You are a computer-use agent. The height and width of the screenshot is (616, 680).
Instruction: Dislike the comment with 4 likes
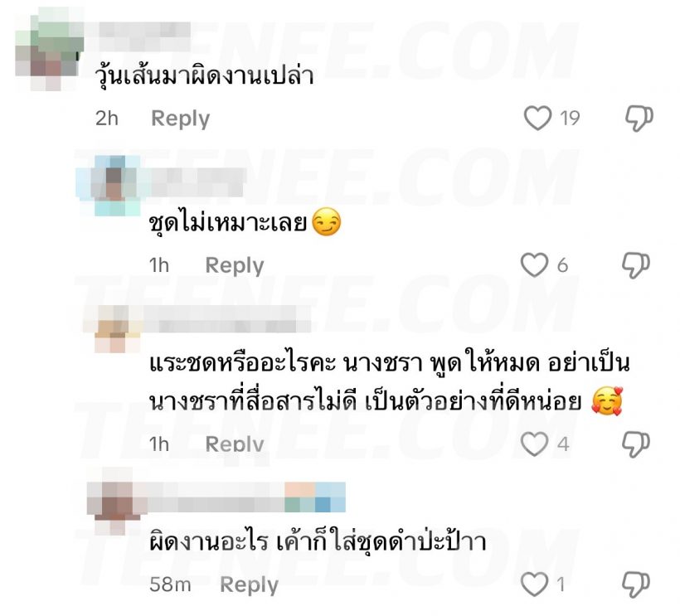pos(636,444)
